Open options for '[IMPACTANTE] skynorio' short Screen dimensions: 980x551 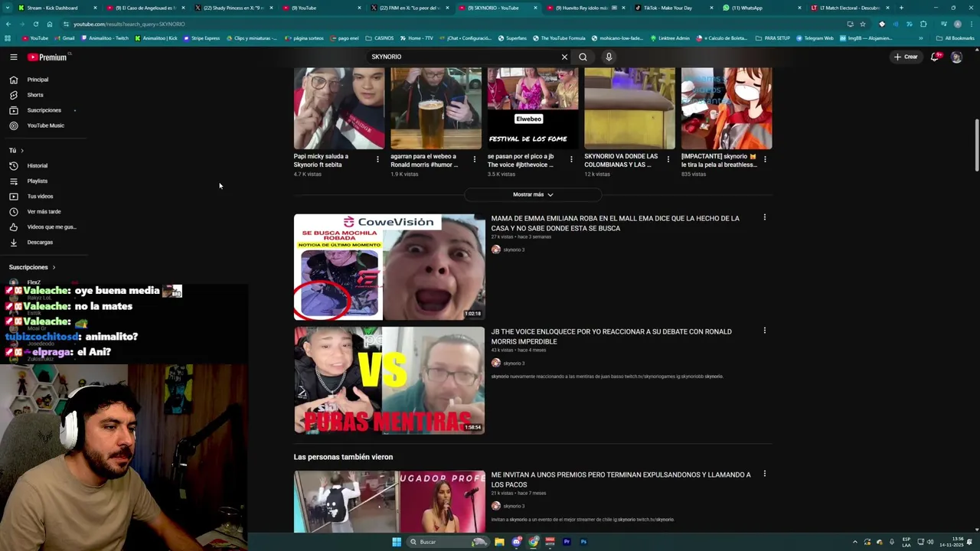point(765,159)
